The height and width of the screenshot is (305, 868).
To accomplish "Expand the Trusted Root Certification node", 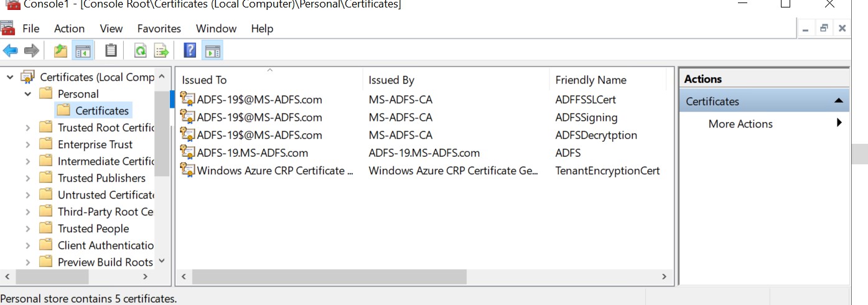I will point(28,128).
